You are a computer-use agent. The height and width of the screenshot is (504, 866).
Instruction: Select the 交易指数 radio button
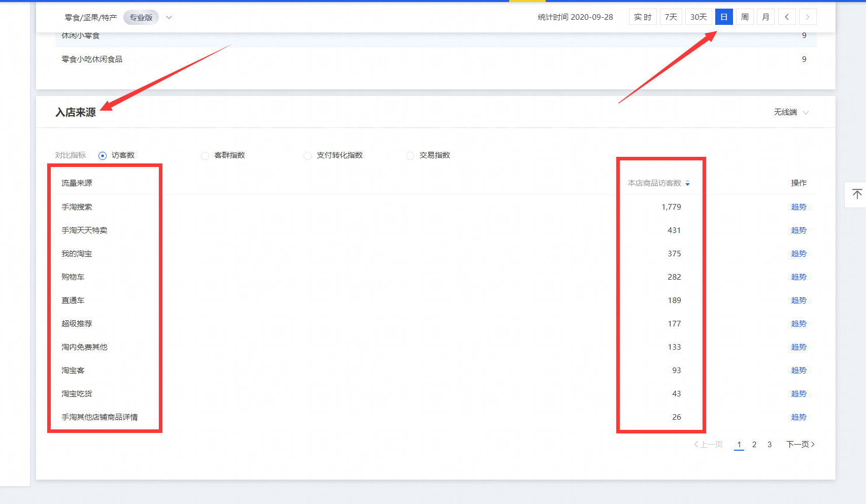click(410, 156)
